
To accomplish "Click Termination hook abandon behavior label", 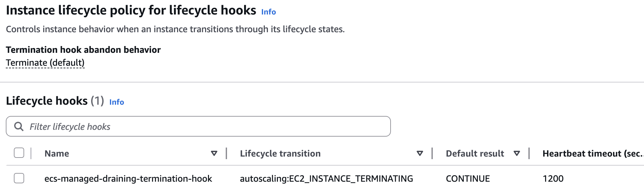I will pyautogui.click(x=83, y=50).
